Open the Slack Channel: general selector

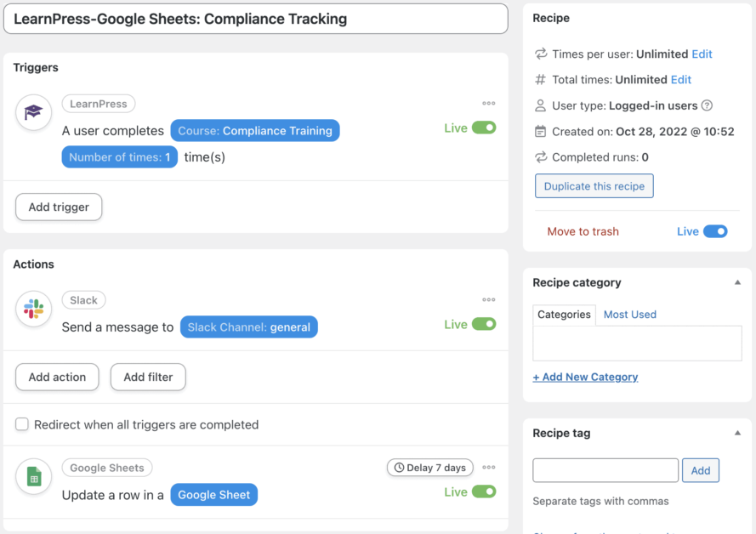tap(249, 327)
